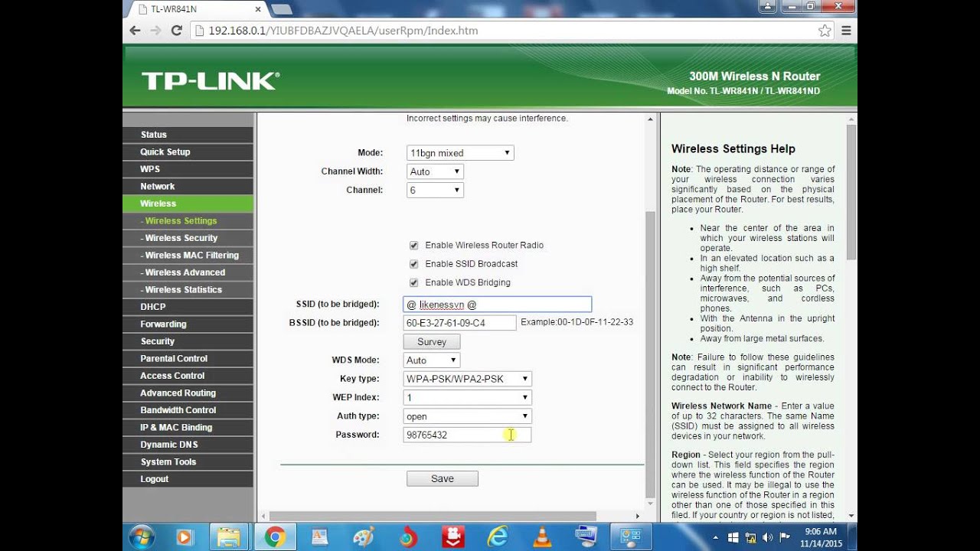
Task: Open the red swirl browser taskbar icon
Action: pyautogui.click(x=407, y=537)
